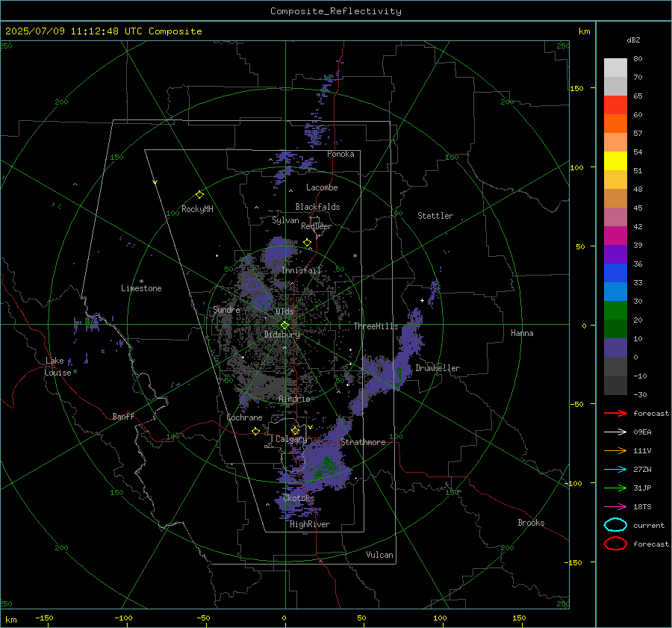This screenshot has height=628, width=672.
Task: Click the yellow diamond marker near Cochrane
Action: pos(256,431)
